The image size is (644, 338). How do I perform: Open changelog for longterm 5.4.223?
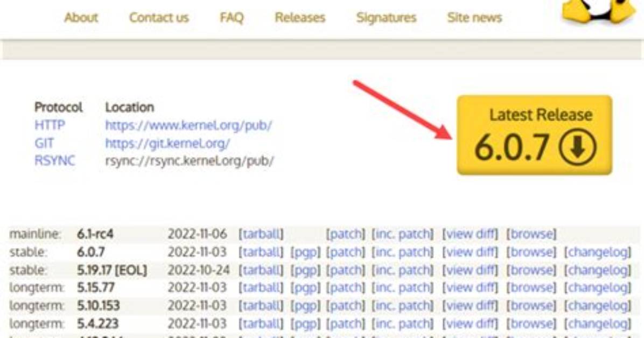598,323
